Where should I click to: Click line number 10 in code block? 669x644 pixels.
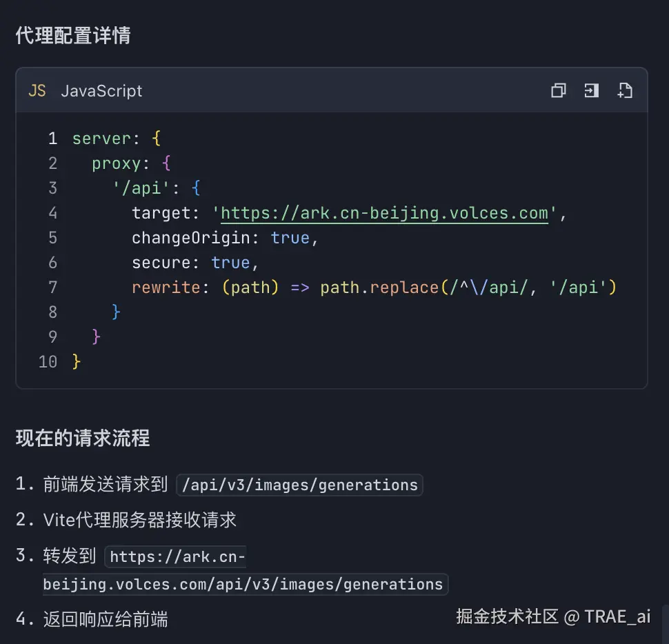[x=48, y=361]
